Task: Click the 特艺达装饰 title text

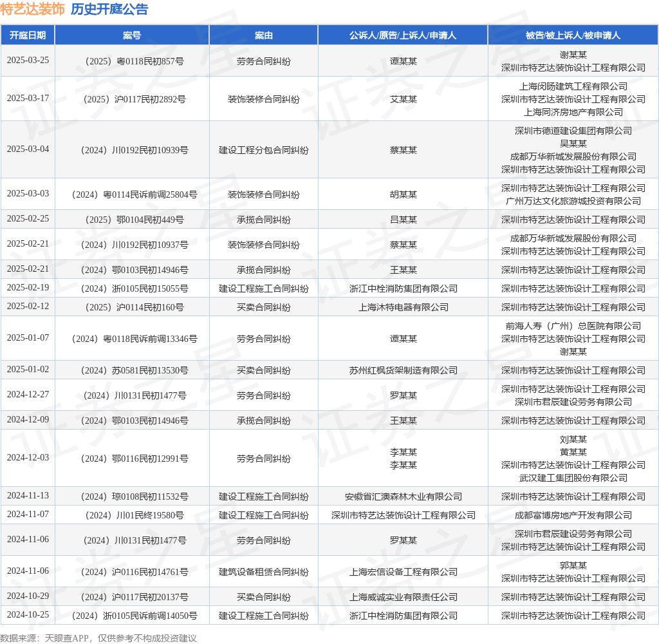Action: (x=32, y=9)
